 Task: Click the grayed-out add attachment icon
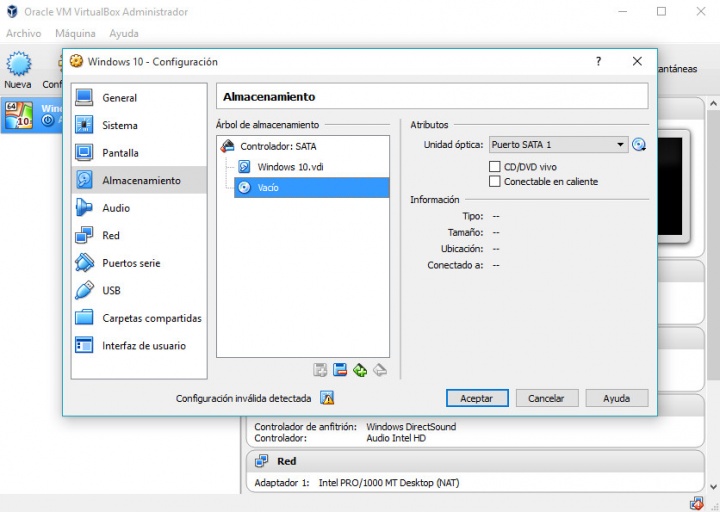pyautogui.click(x=320, y=370)
